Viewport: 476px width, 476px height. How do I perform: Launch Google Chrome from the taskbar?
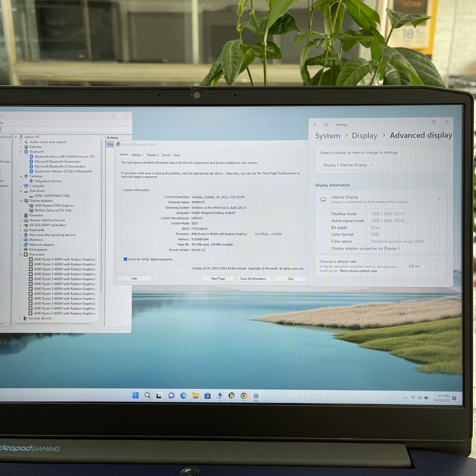pyautogui.click(x=244, y=396)
